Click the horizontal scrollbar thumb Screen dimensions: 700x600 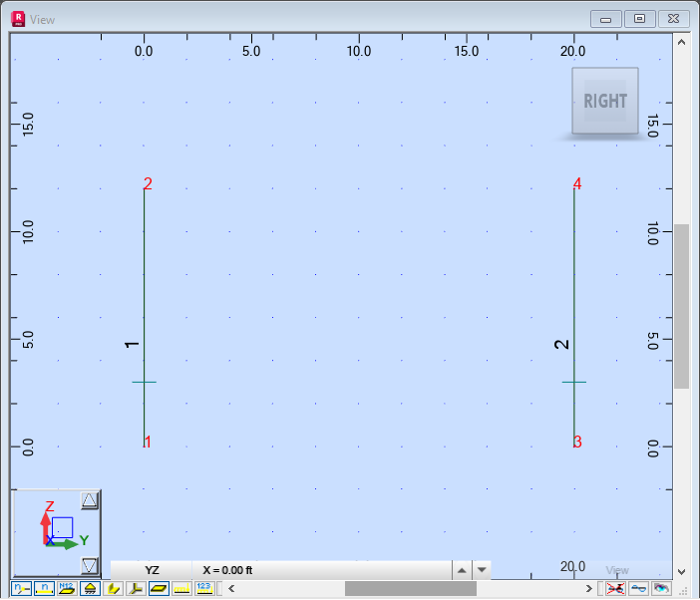click(411, 589)
